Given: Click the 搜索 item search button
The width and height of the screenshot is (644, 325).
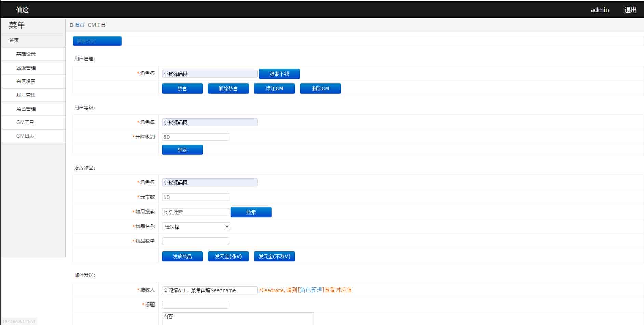Looking at the screenshot, I should coord(251,212).
